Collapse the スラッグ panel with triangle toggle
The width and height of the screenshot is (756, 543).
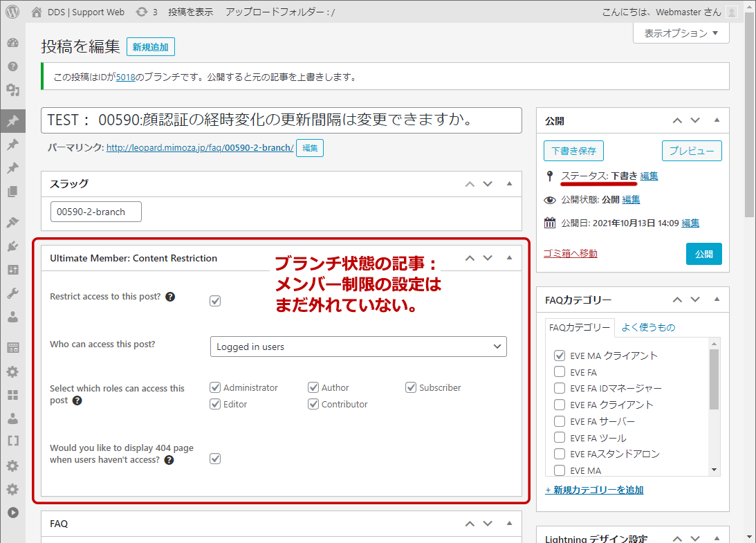pos(509,183)
